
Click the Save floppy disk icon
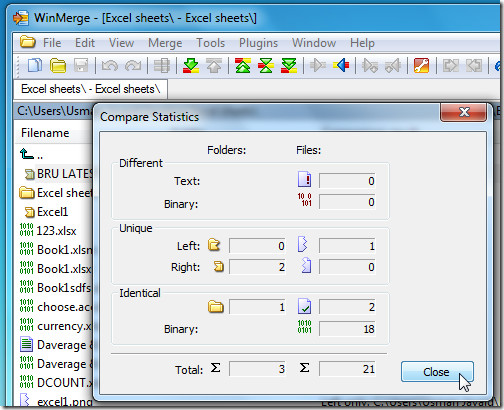(x=81, y=65)
